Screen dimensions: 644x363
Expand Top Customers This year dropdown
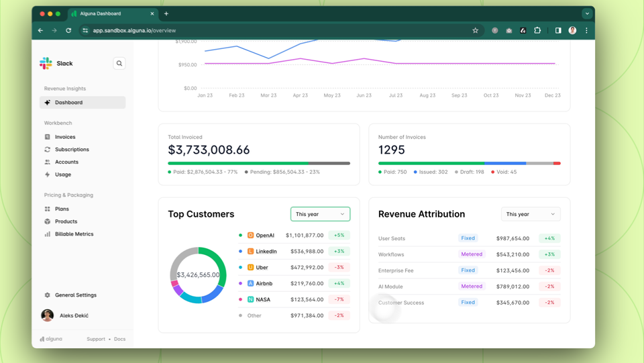coord(321,214)
